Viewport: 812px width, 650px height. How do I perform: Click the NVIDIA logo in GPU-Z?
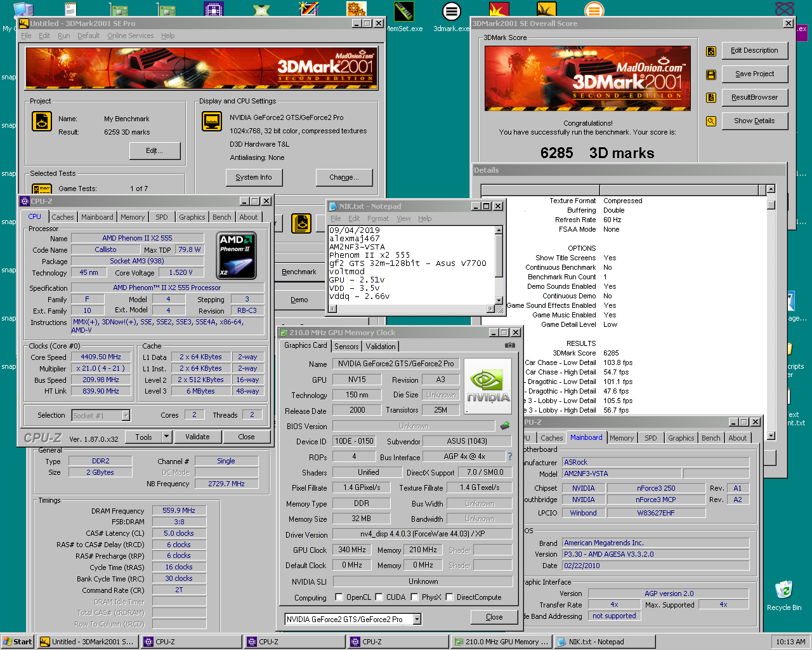tap(488, 386)
